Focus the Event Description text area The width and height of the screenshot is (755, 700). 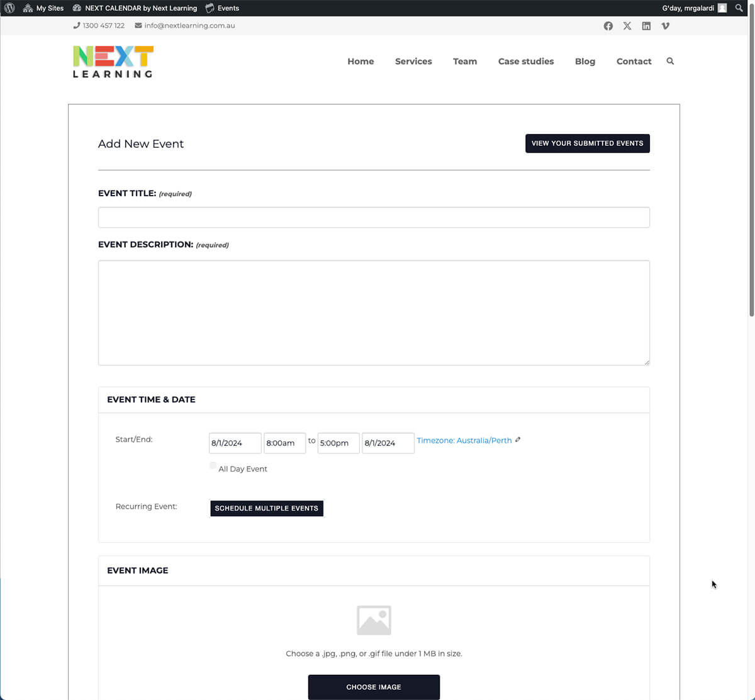(374, 313)
